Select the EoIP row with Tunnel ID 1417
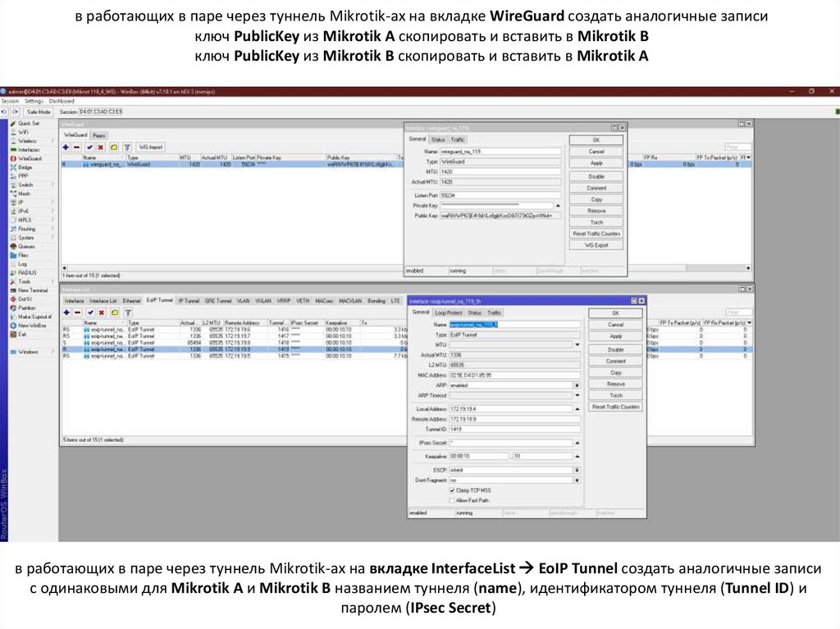 [x=234, y=336]
